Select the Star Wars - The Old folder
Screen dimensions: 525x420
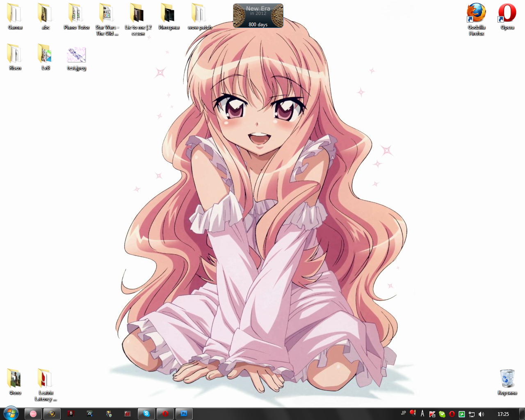[x=107, y=19]
